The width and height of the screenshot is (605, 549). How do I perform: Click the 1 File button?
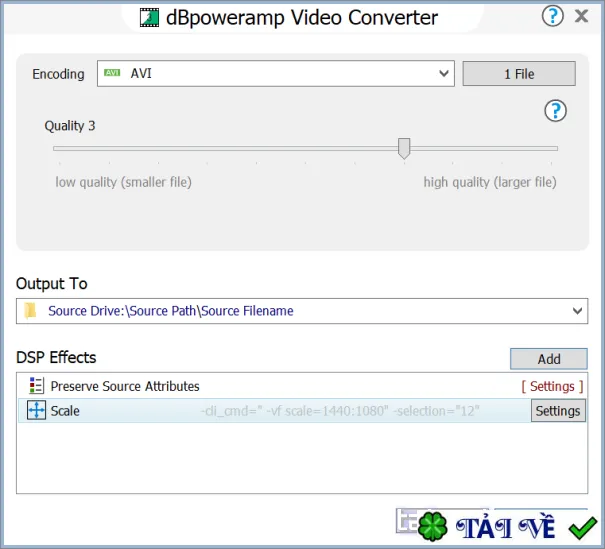pos(519,73)
